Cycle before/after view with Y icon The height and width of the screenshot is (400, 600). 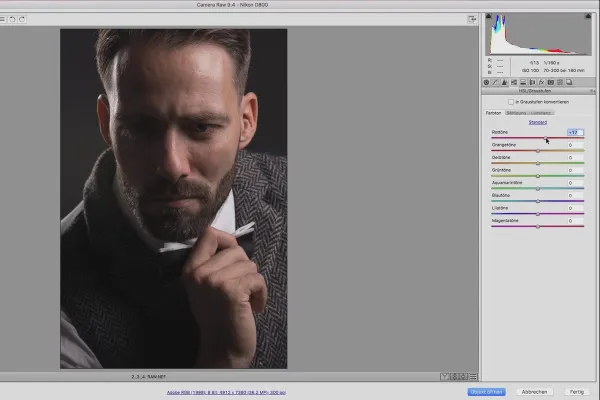444,377
